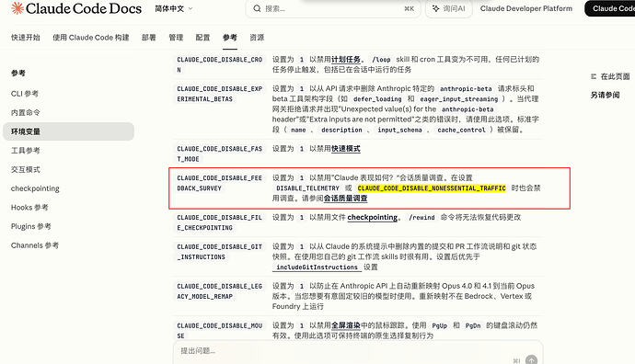
Task: Click CLAUDE_CODE_DISABLE_LEGACY_MODEL_REMAP variable name
Action: [x=220, y=291]
